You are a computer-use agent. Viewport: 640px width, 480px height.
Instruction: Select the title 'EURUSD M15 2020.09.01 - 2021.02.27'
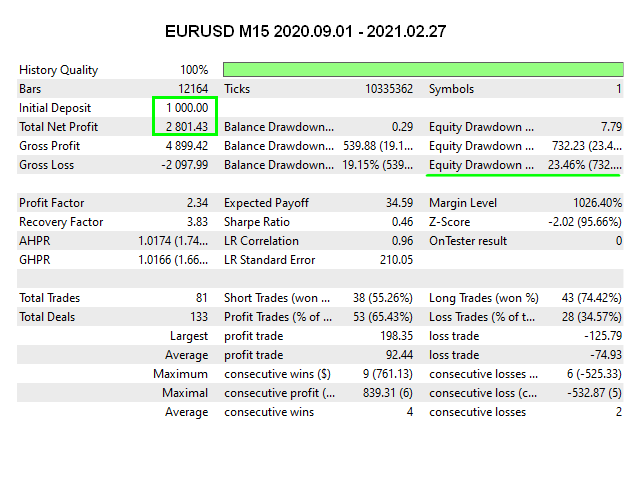pyautogui.click(x=305, y=31)
